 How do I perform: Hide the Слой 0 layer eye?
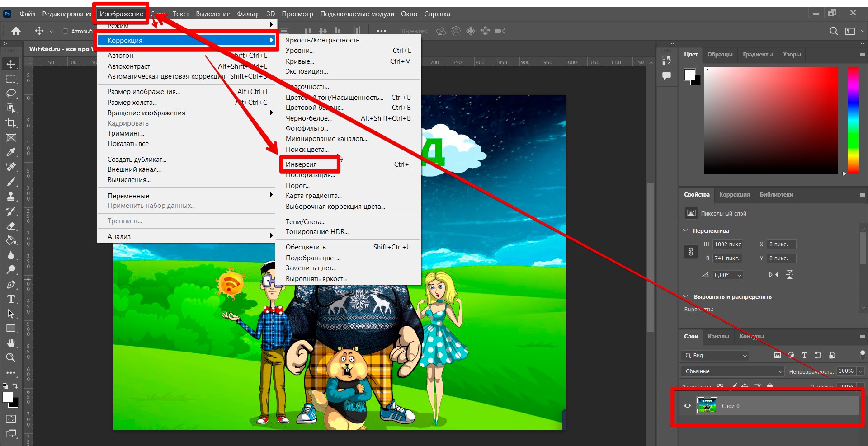pos(687,406)
